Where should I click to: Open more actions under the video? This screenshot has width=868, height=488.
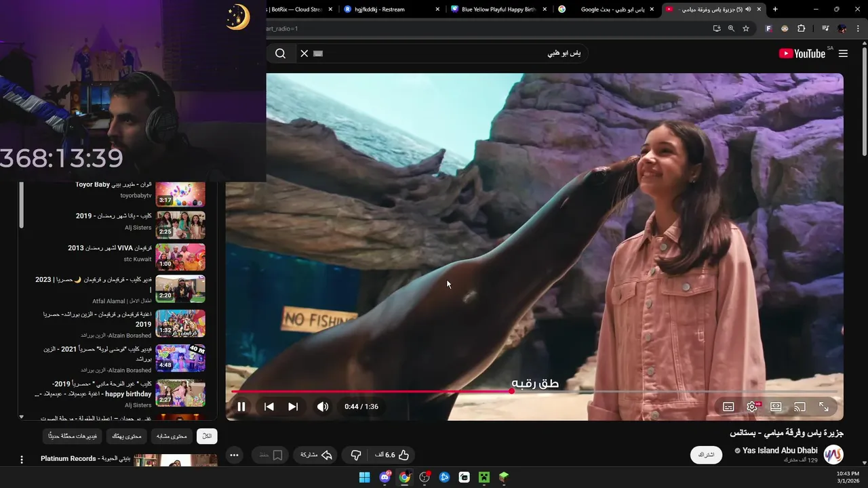pos(234,455)
